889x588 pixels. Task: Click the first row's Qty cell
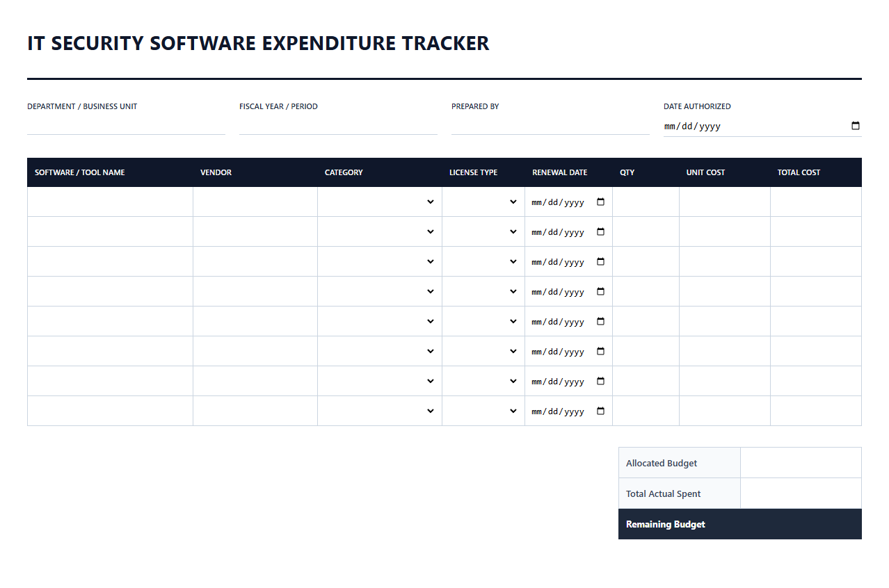646,202
